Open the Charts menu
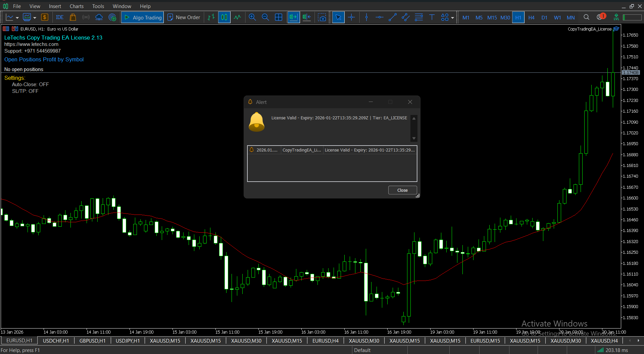Screen dimensions: 644x354 [77, 6]
